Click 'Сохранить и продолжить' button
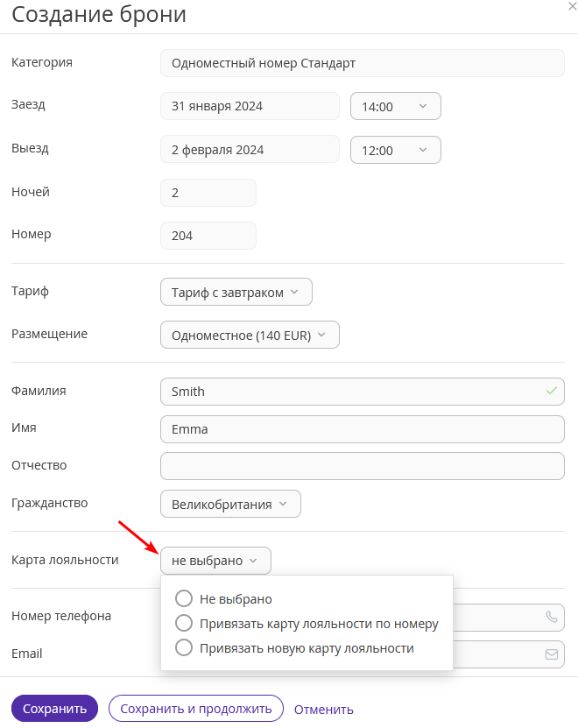This screenshot has width=578, height=728. click(x=196, y=709)
